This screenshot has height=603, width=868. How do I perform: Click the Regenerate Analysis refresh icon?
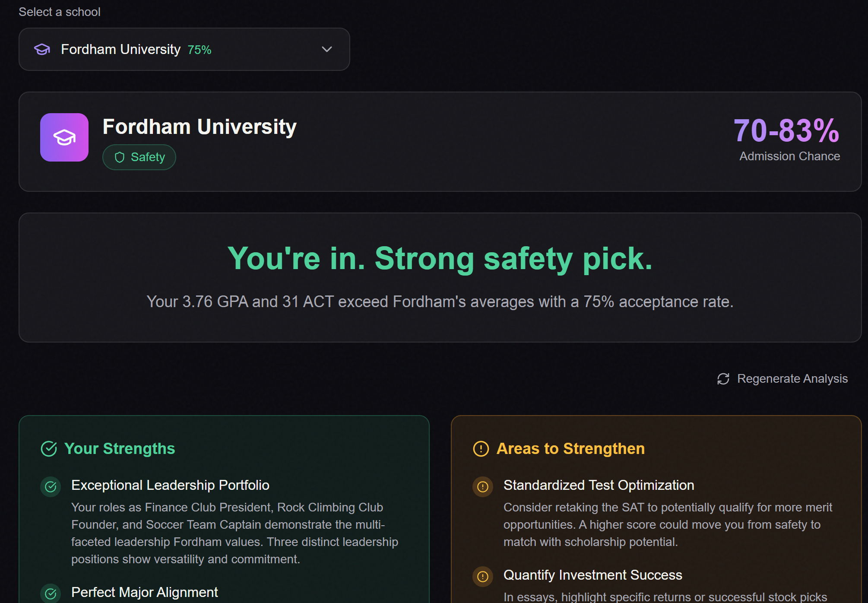click(723, 379)
